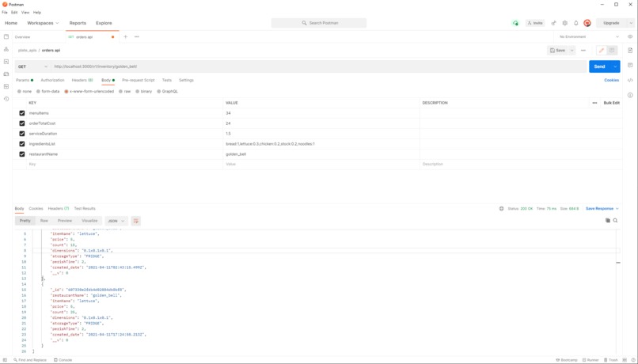
Task: Open the History sidebar icon
Action: [6, 99]
